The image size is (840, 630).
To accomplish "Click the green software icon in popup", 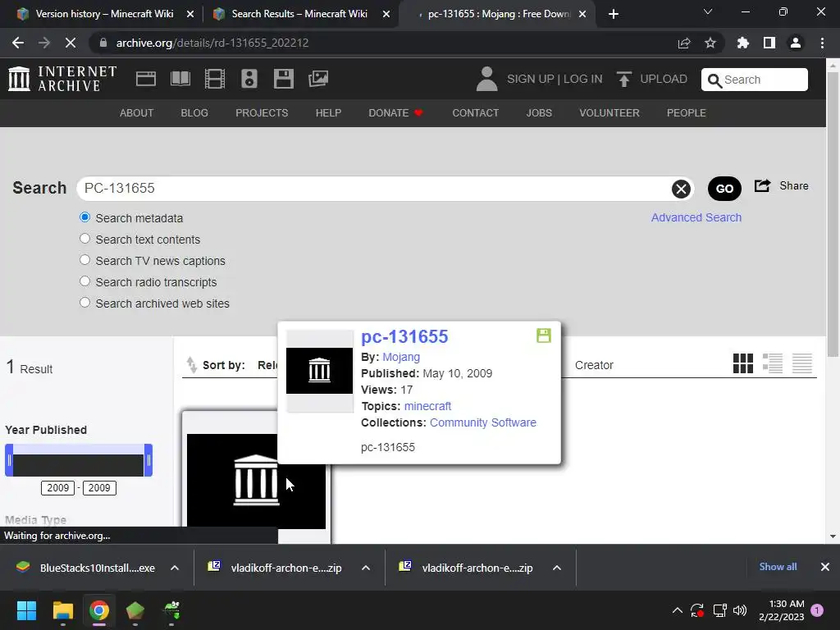I will tap(544, 336).
